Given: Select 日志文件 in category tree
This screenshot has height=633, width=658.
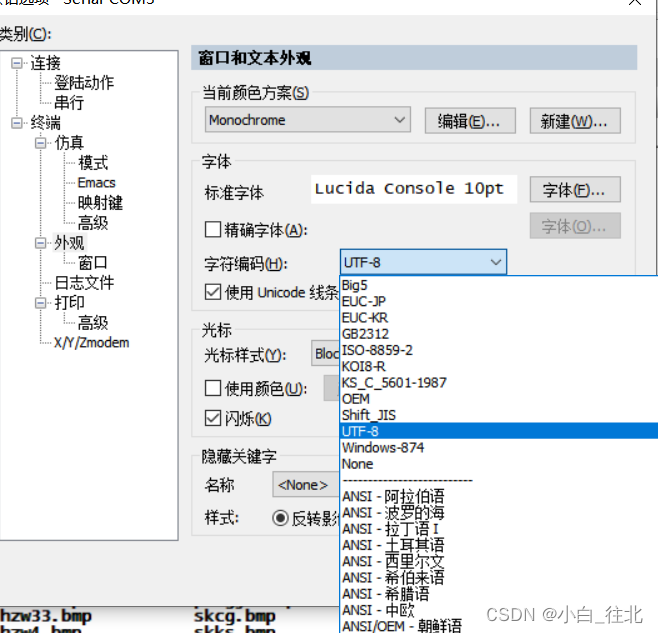Looking at the screenshot, I should click(84, 283).
